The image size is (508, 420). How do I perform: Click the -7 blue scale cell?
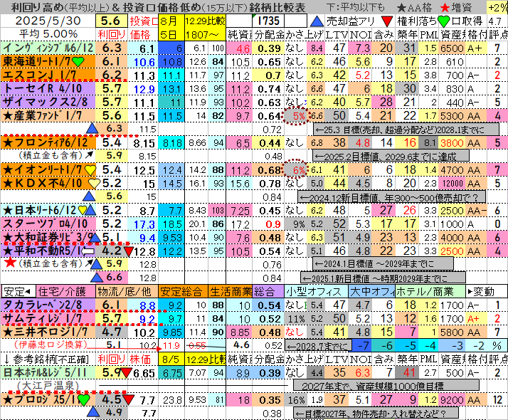tap(363, 345)
